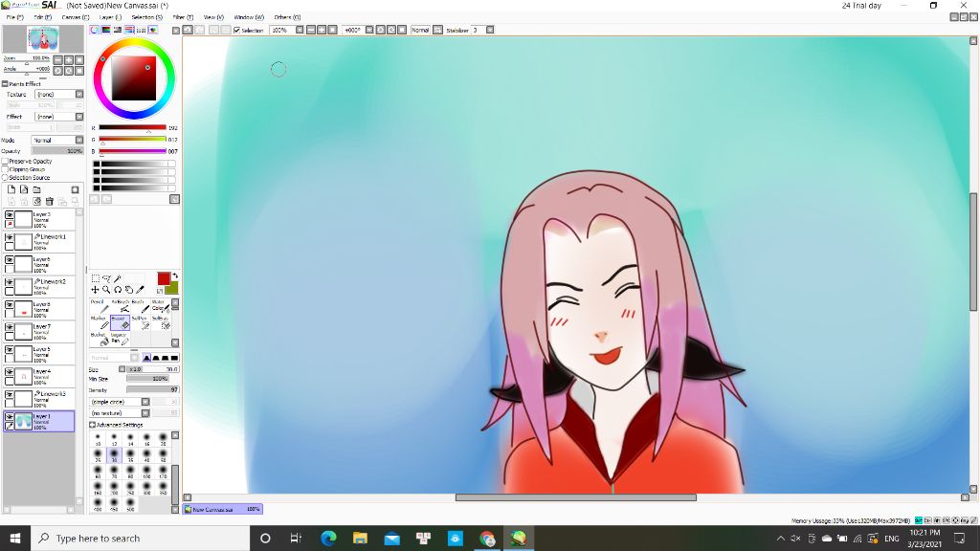
Task: Uncheck the Selection checkbox in top toolbar
Action: point(237,30)
